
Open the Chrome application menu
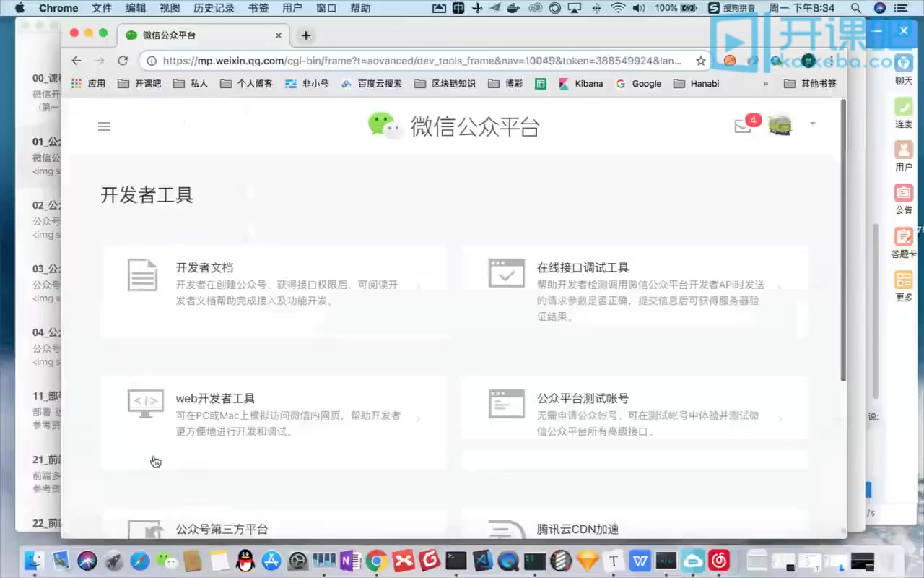[x=58, y=8]
